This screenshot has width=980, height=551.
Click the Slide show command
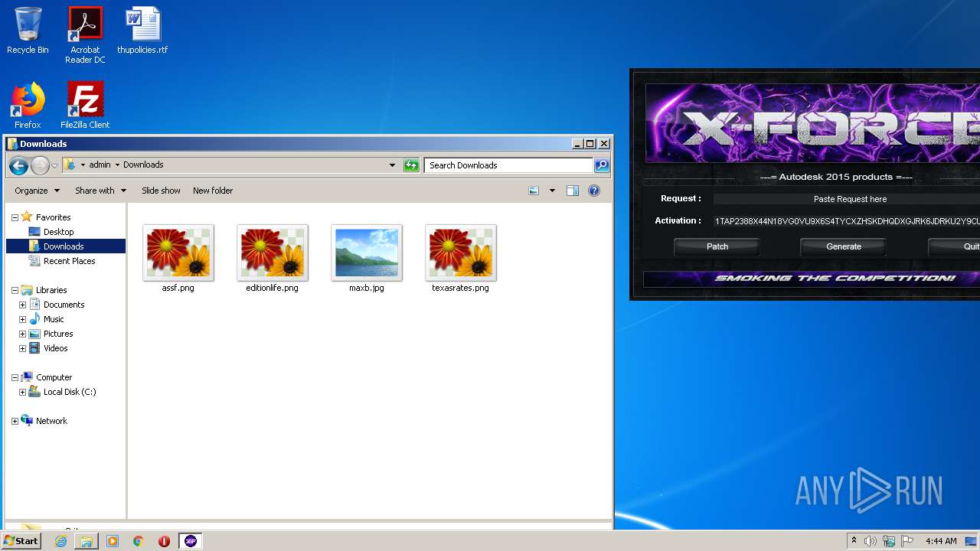tap(161, 191)
